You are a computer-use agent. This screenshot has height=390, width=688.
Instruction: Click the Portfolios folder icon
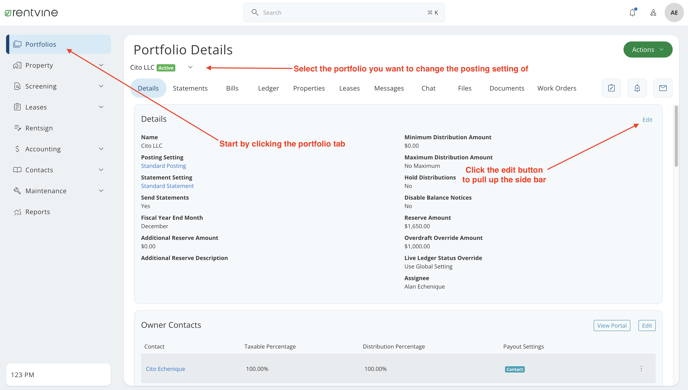coord(18,44)
